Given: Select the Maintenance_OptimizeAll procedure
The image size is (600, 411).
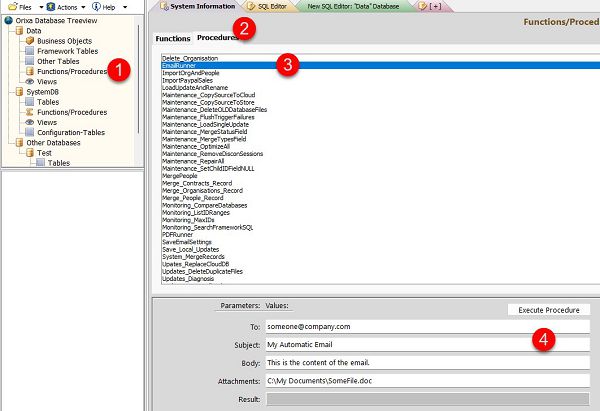Looking at the screenshot, I should (x=195, y=145).
